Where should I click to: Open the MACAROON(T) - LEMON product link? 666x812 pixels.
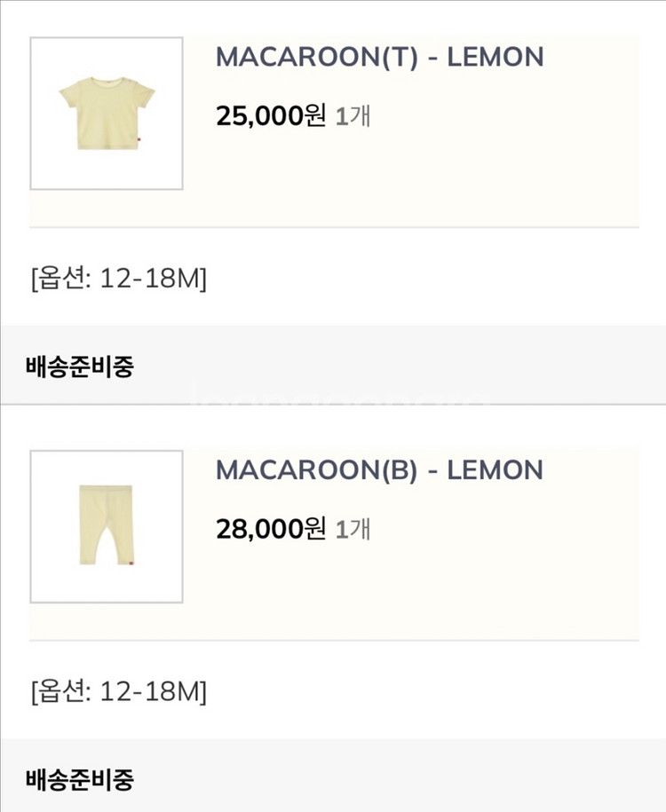(x=380, y=56)
